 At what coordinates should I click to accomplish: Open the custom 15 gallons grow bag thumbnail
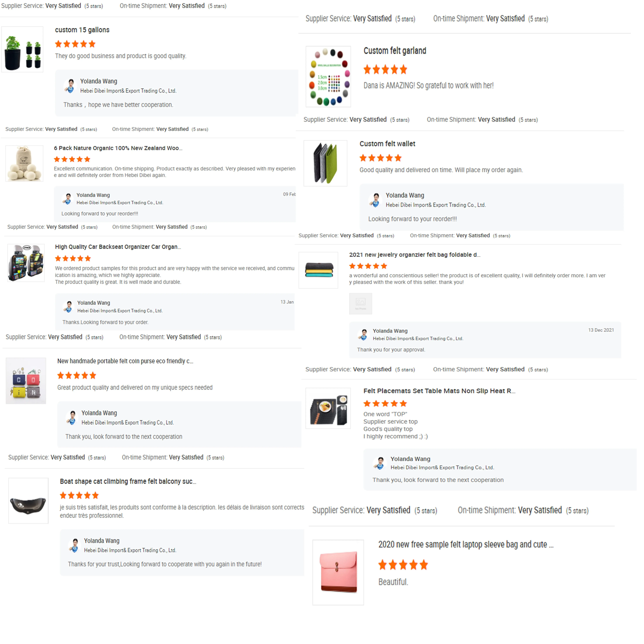click(22, 49)
